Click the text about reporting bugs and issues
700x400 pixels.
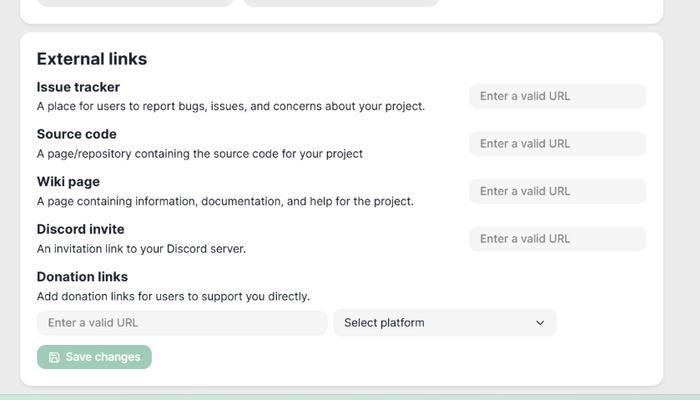(231, 106)
